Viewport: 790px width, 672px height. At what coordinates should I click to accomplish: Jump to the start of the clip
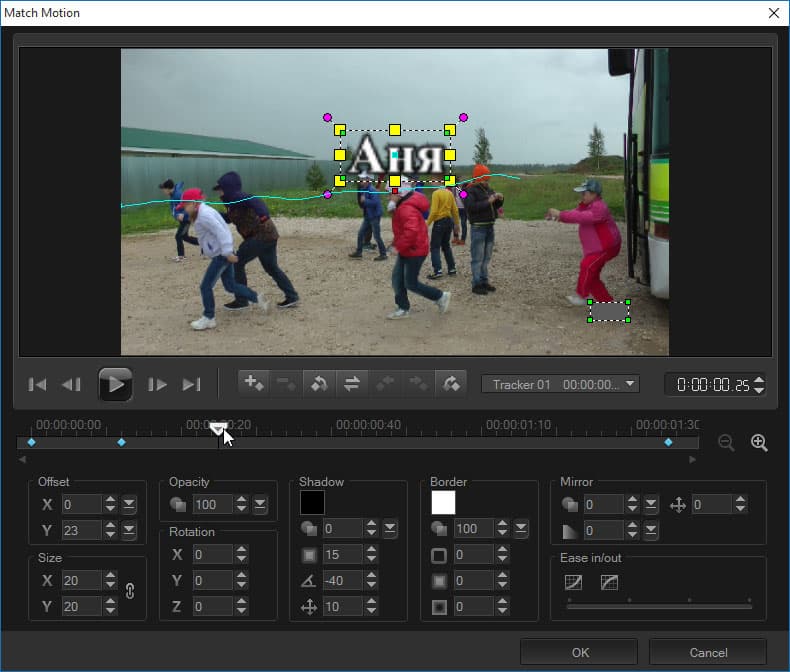(x=37, y=384)
